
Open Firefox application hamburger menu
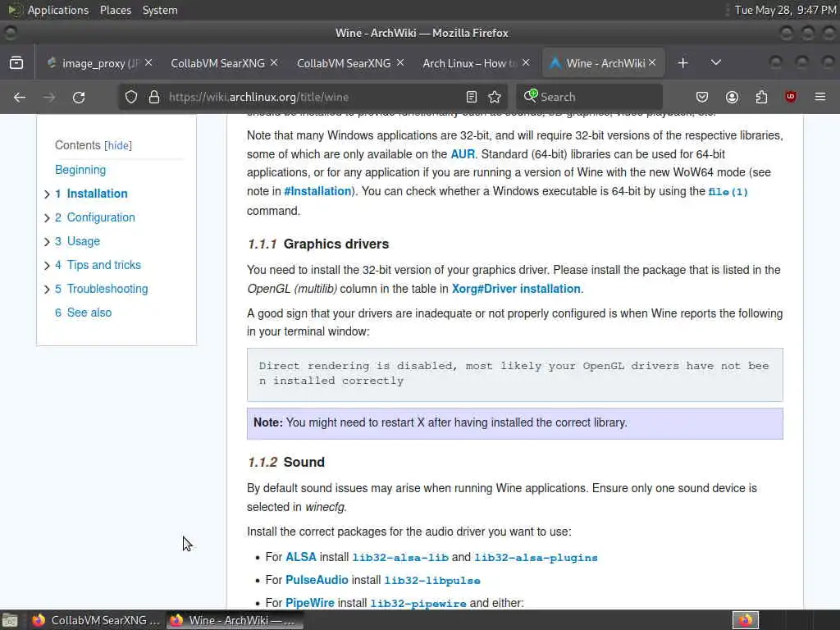(820, 97)
